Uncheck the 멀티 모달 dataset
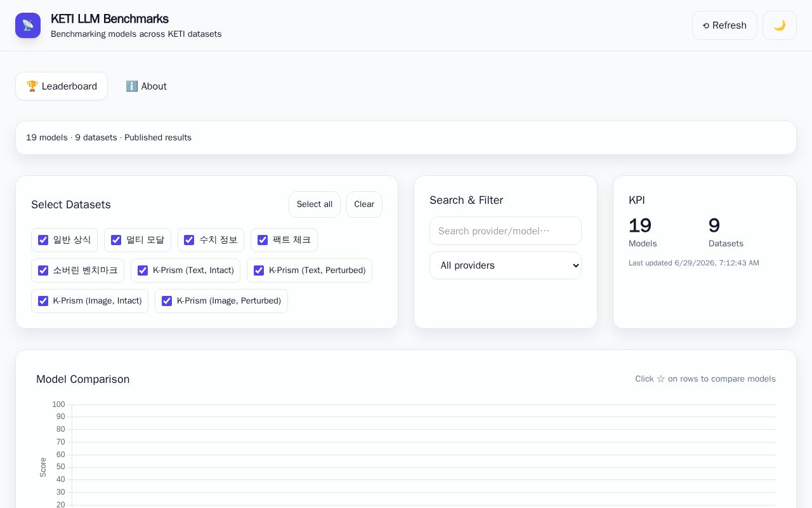812x508 pixels. (116, 240)
